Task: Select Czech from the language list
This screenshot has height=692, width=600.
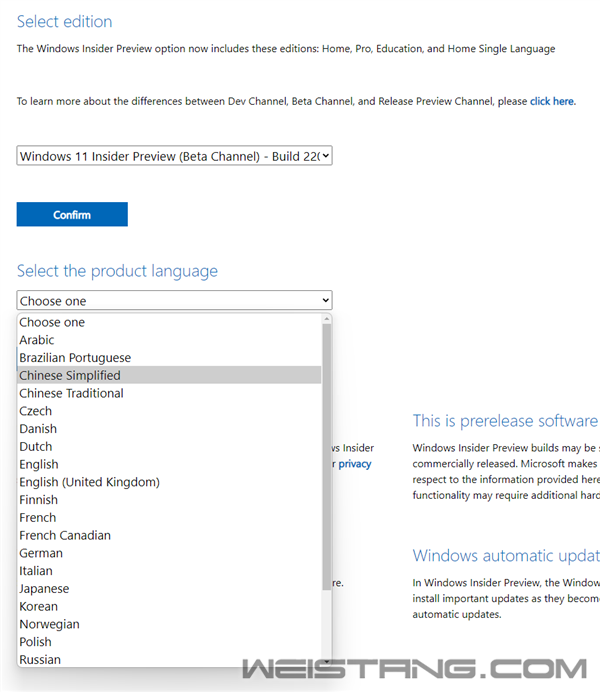Action: click(x=170, y=411)
